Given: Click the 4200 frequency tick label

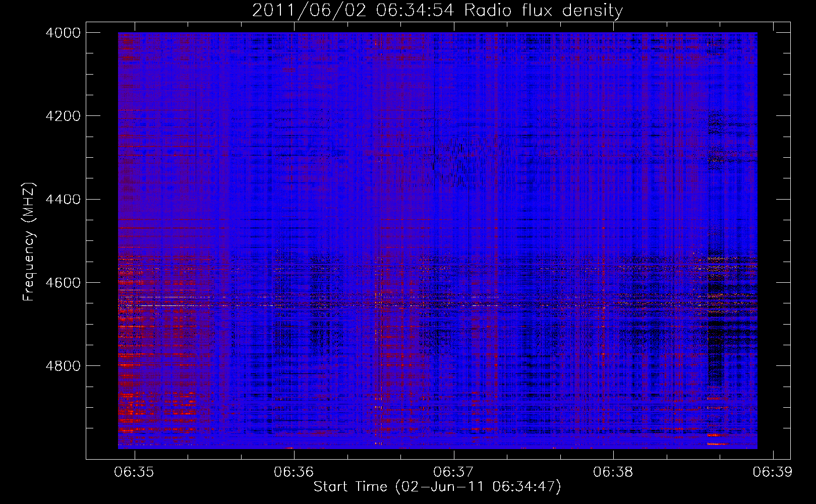Looking at the screenshot, I should (x=63, y=116).
